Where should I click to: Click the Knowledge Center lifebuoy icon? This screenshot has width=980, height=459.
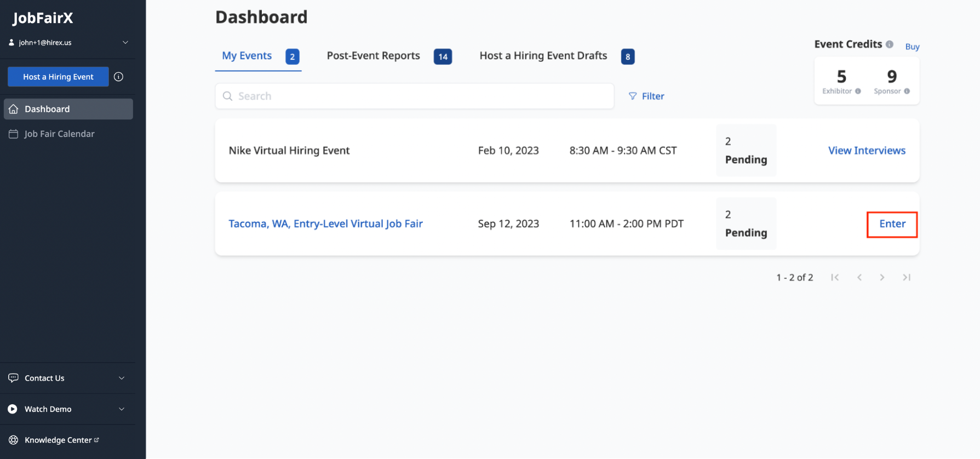(x=13, y=440)
